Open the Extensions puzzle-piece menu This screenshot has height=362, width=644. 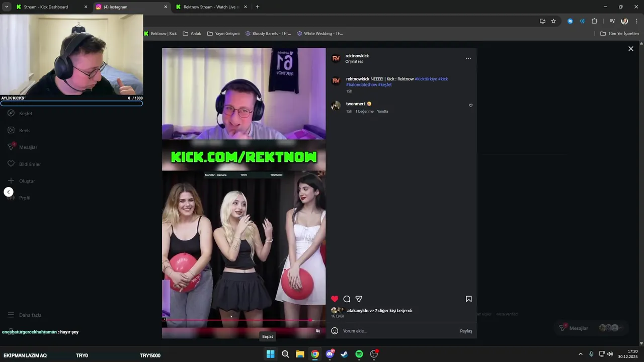pos(595,21)
